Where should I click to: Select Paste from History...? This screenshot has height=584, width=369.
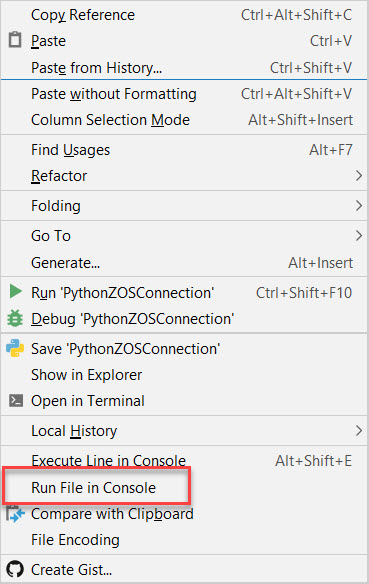pos(184,68)
